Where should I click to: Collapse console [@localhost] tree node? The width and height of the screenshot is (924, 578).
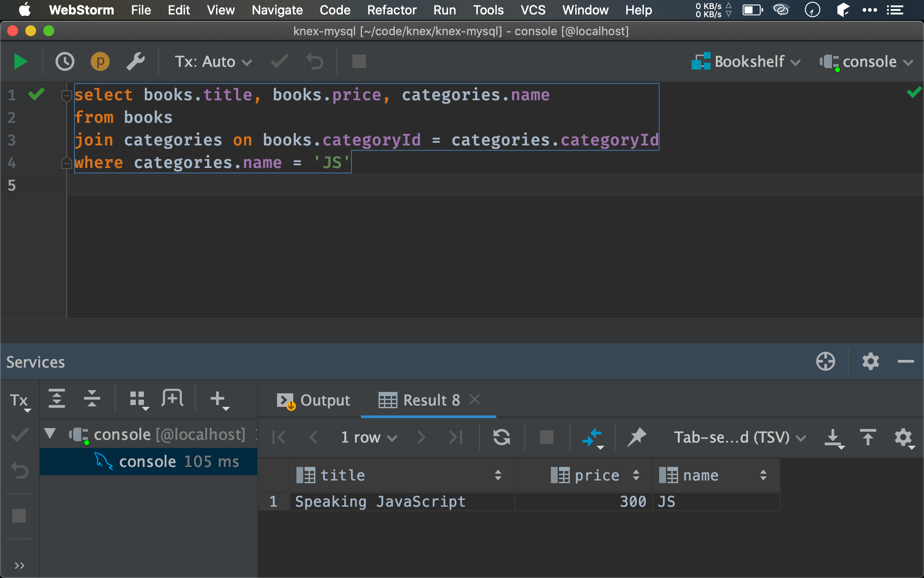50,434
